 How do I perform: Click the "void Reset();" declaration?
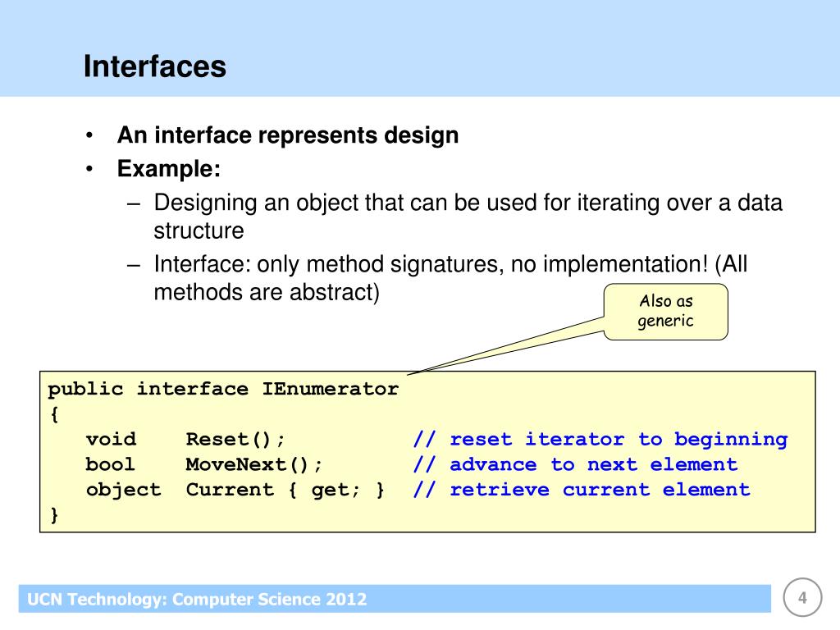[185, 440]
